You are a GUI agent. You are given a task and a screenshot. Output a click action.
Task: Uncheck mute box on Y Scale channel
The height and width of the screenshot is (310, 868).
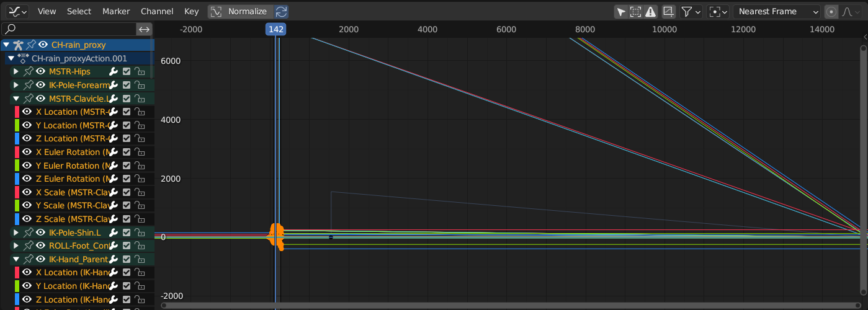127,205
